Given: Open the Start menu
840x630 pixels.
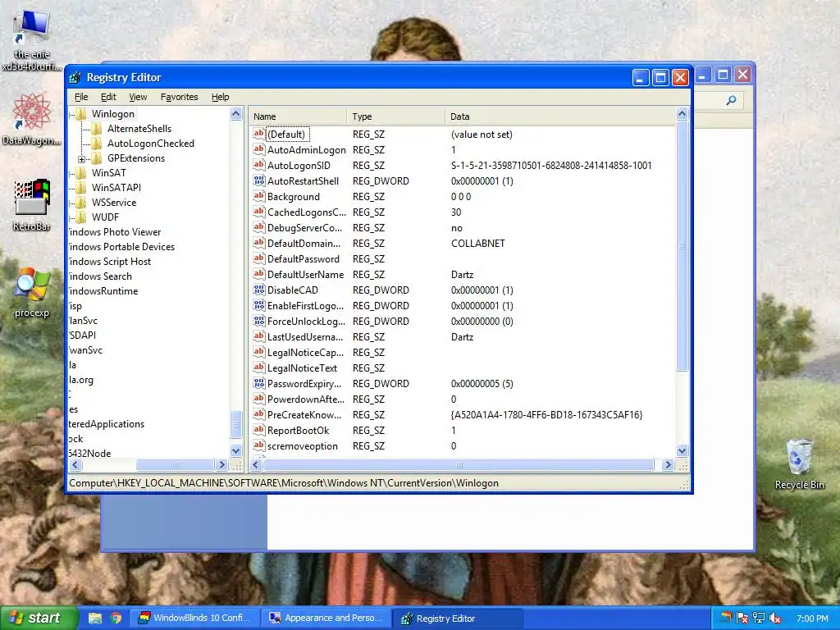Looking at the screenshot, I should 39,619.
